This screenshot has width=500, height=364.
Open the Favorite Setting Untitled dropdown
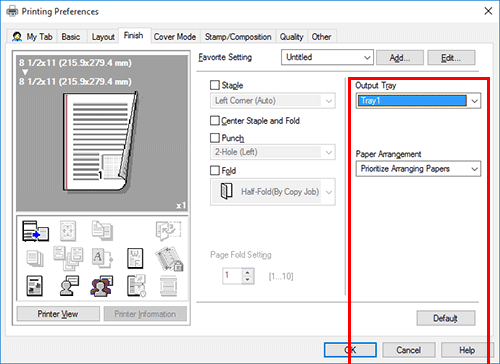coord(327,57)
